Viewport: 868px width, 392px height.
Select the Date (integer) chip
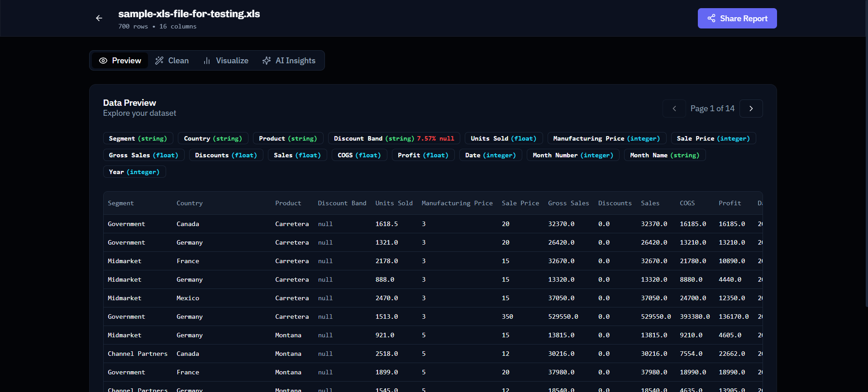(x=491, y=155)
